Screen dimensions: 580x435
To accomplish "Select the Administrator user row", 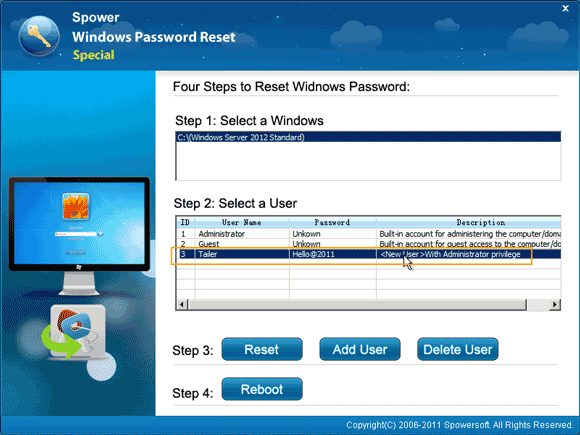I will [x=369, y=234].
